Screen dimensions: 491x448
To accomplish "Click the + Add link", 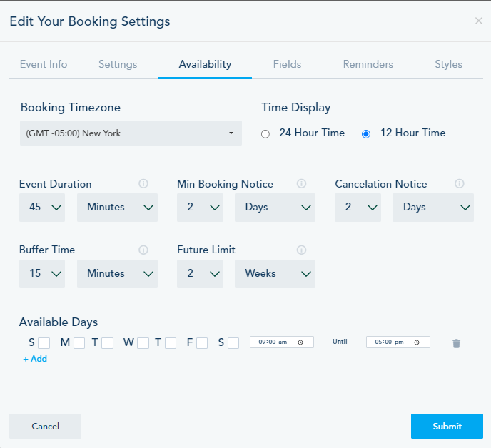I will (x=35, y=359).
